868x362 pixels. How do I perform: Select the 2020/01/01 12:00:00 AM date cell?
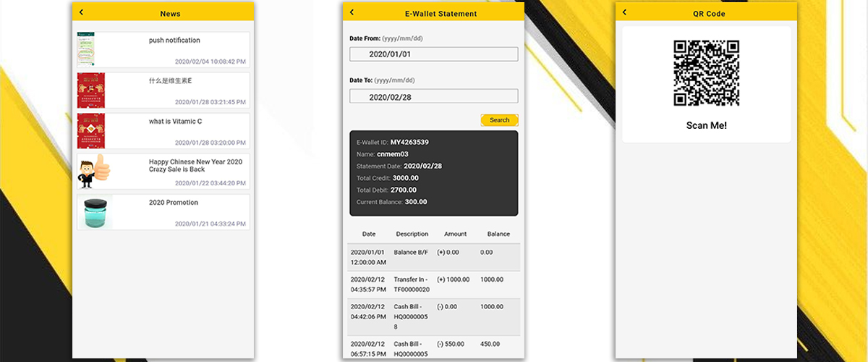click(x=370, y=257)
